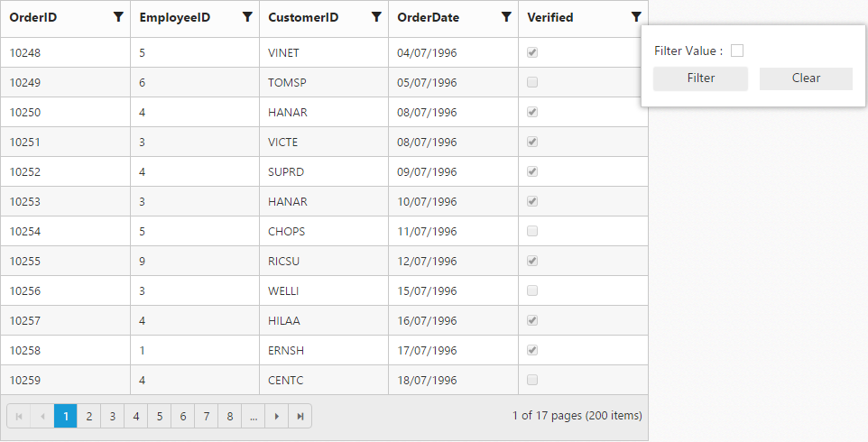This screenshot has height=442, width=868.
Task: Jump to the last page arrow
Action: 300,416
